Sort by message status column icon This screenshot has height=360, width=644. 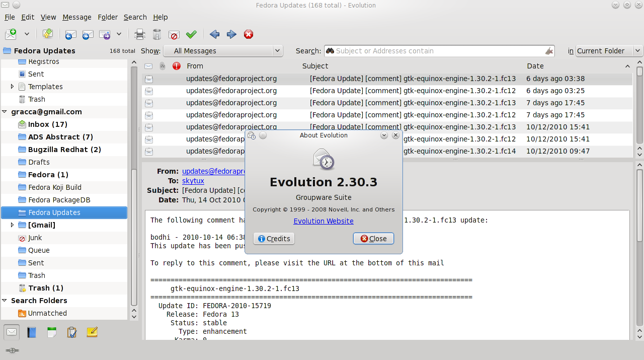click(x=148, y=66)
